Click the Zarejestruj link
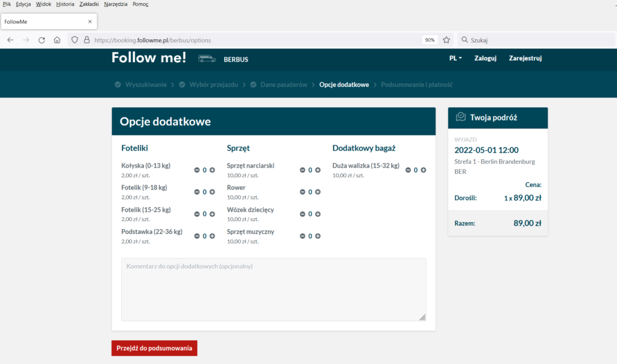617x364 pixels. click(525, 58)
